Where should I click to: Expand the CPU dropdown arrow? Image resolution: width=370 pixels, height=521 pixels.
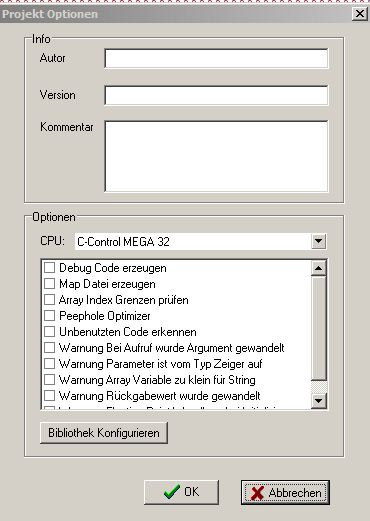[319, 241]
